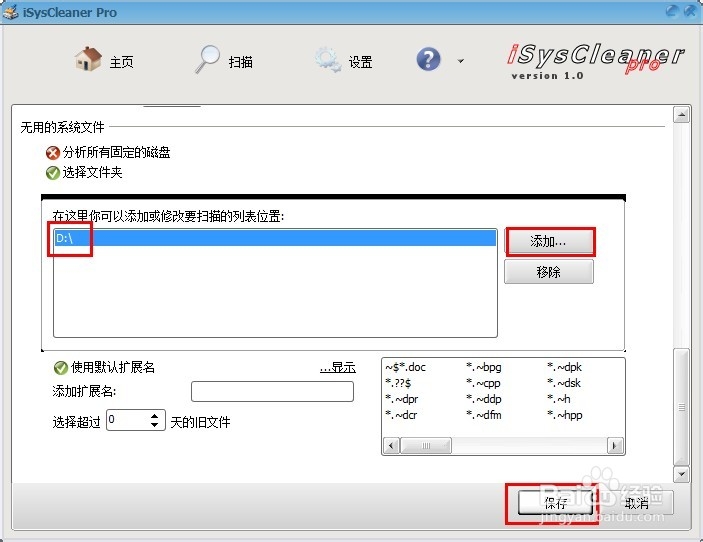
Task: Click the *.~hpp extension entry
Action: click(565, 415)
